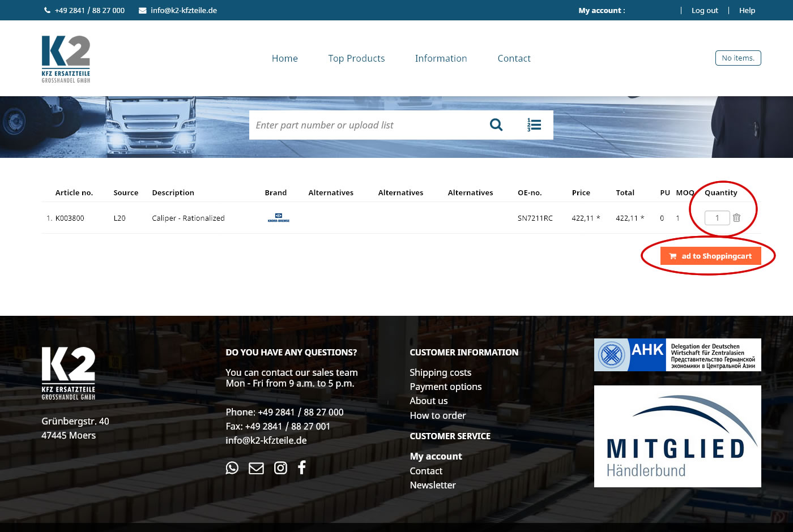
Task: Open the WhatsApp icon in footer
Action: click(232, 467)
